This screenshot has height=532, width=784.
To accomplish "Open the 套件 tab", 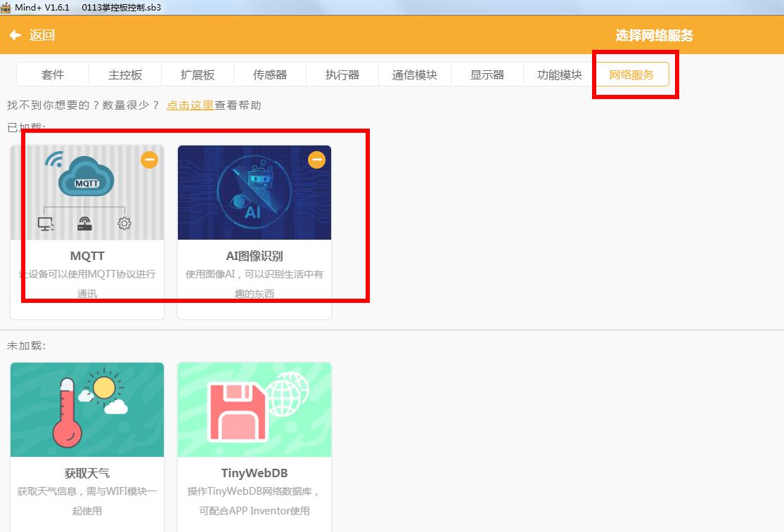I will [x=53, y=74].
